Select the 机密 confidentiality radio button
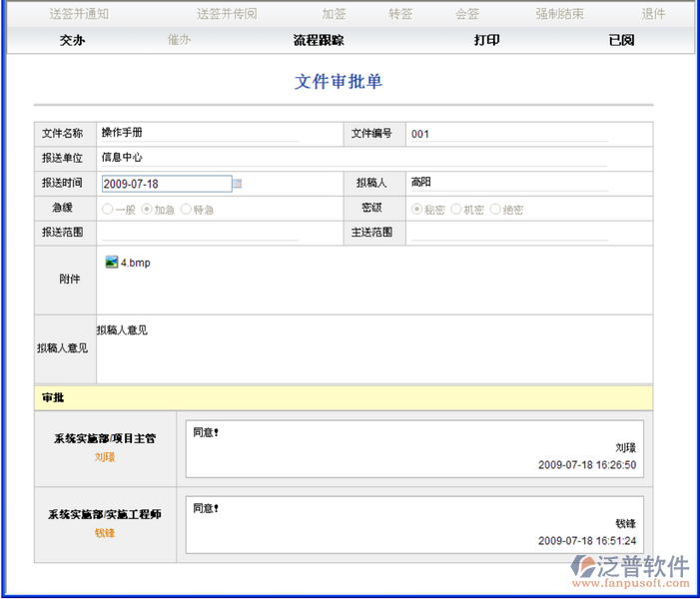This screenshot has height=599, width=700. click(455, 210)
